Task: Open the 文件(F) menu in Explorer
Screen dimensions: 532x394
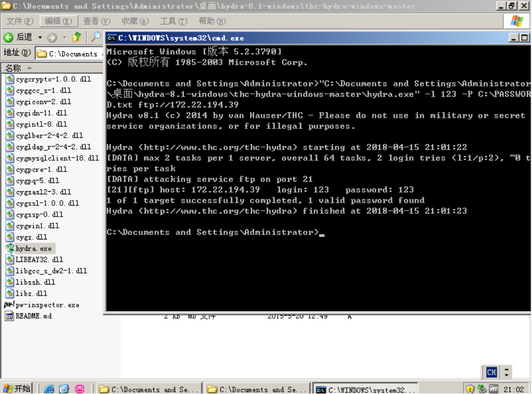Action: click(20, 21)
